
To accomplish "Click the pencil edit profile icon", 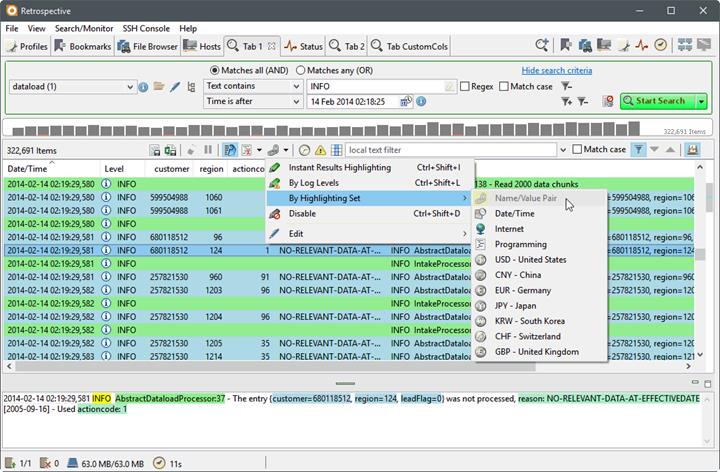I will (174, 86).
